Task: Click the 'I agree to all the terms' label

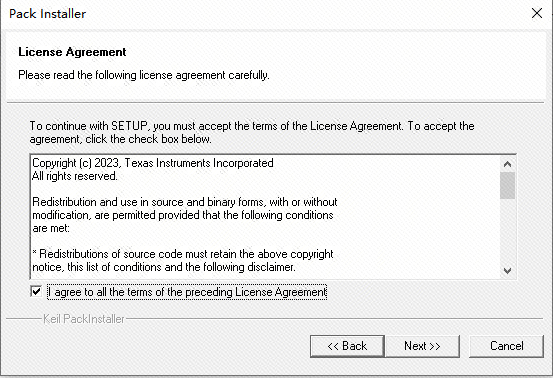Action: point(187,292)
